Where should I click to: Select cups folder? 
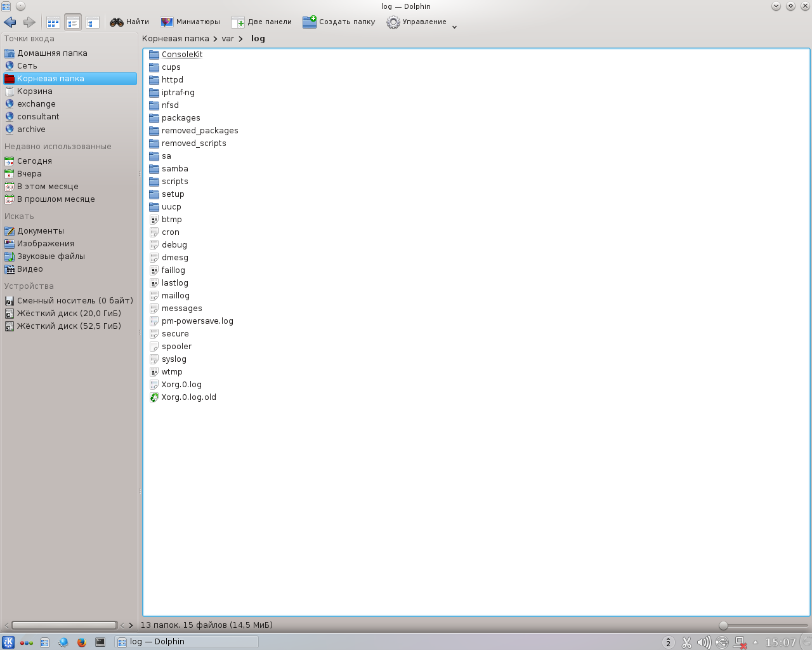tap(165, 67)
